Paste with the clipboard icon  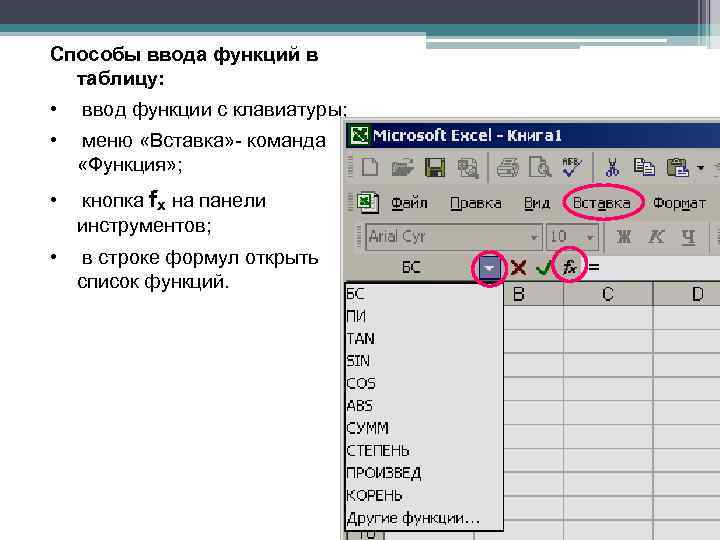pos(678,167)
